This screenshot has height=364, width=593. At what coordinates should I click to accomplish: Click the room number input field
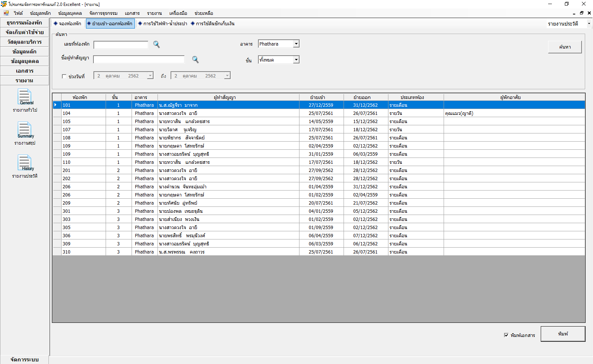click(121, 45)
